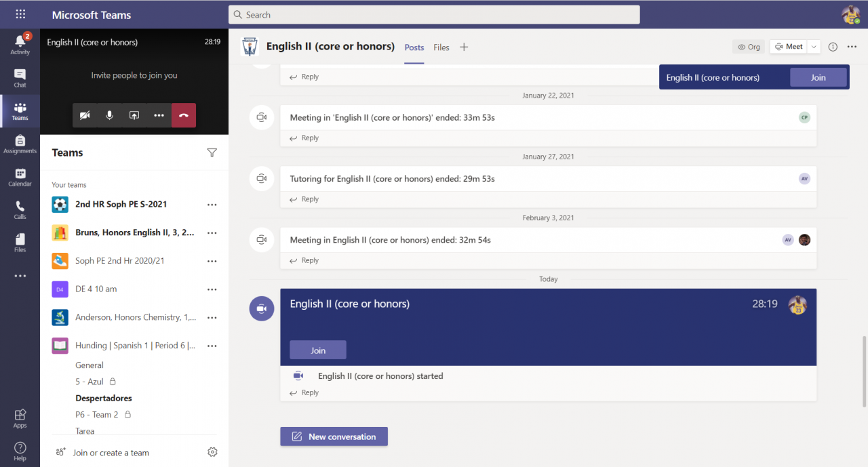Hang up the current call
This screenshot has width=868, height=467.
click(184, 115)
